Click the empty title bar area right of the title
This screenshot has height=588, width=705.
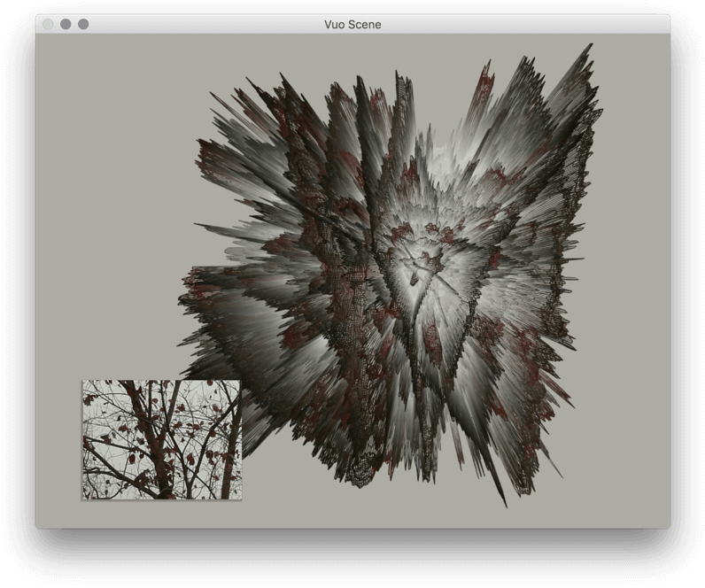coord(531,24)
